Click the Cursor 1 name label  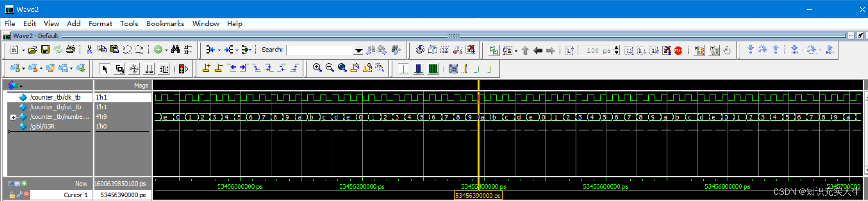(76, 195)
